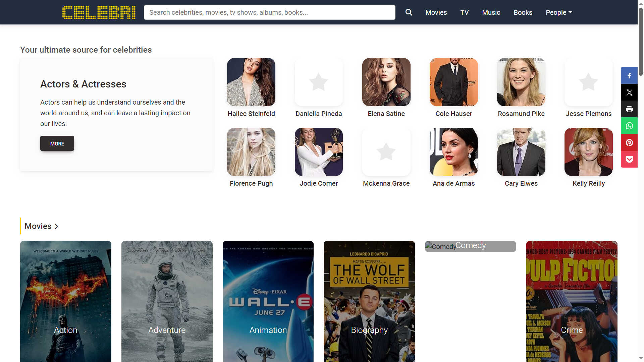Share page on Facebook
This screenshot has width=644, height=362.
629,76
